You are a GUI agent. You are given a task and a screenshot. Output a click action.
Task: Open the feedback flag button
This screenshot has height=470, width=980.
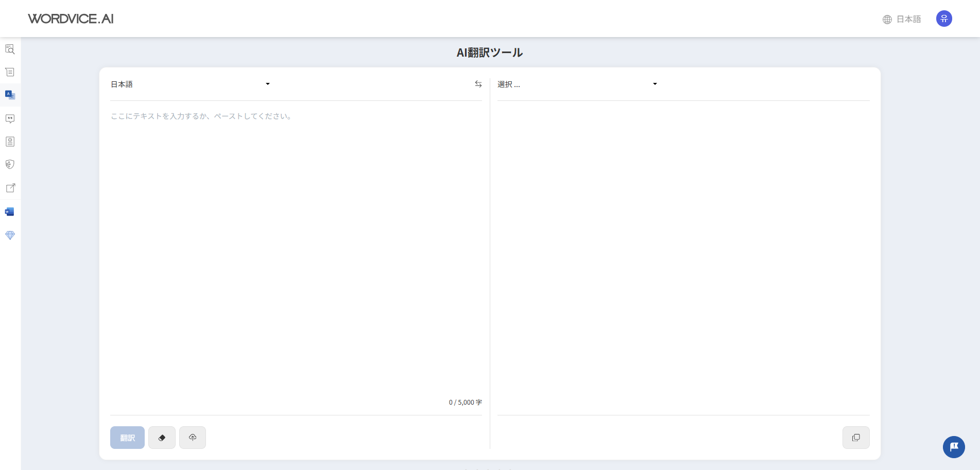(954, 447)
